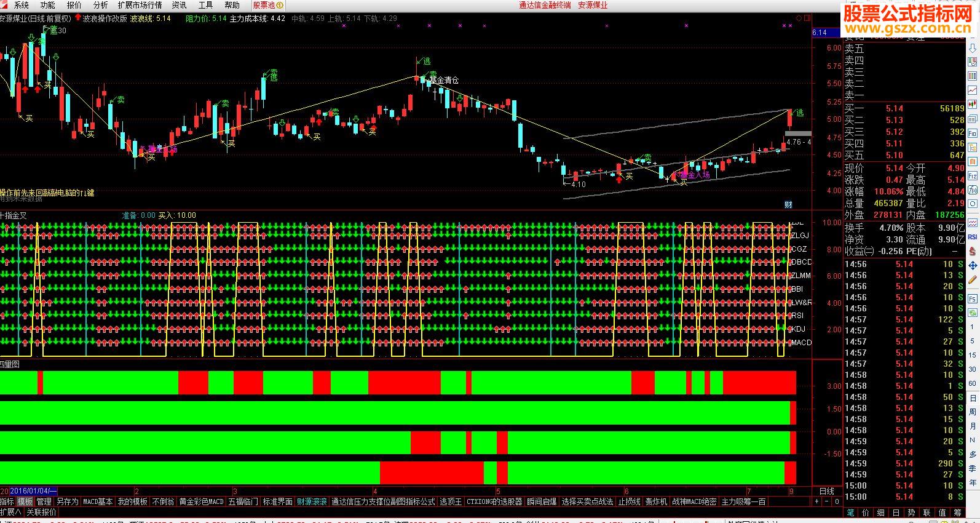Open the 日线 period selector label
The width and height of the screenshot is (980, 523).
tap(827, 491)
